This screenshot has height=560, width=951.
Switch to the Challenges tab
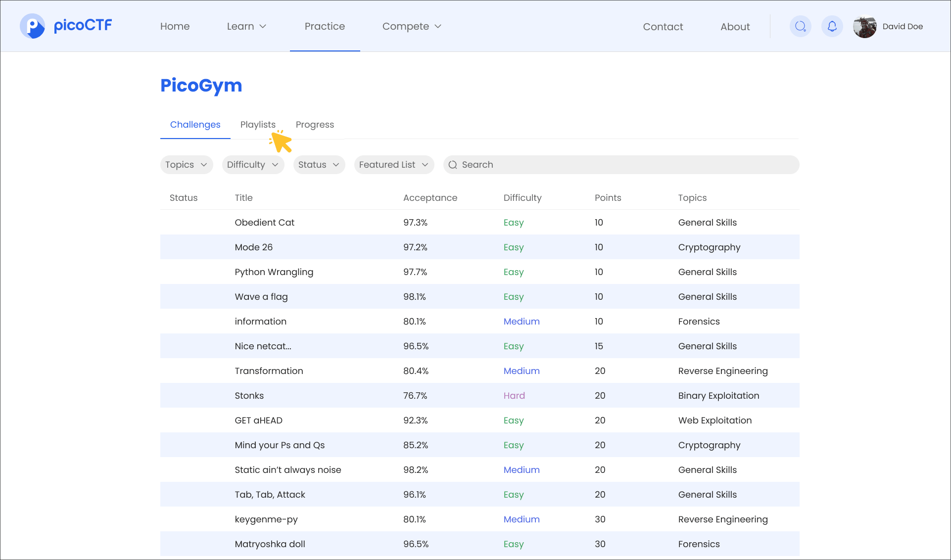195,125
